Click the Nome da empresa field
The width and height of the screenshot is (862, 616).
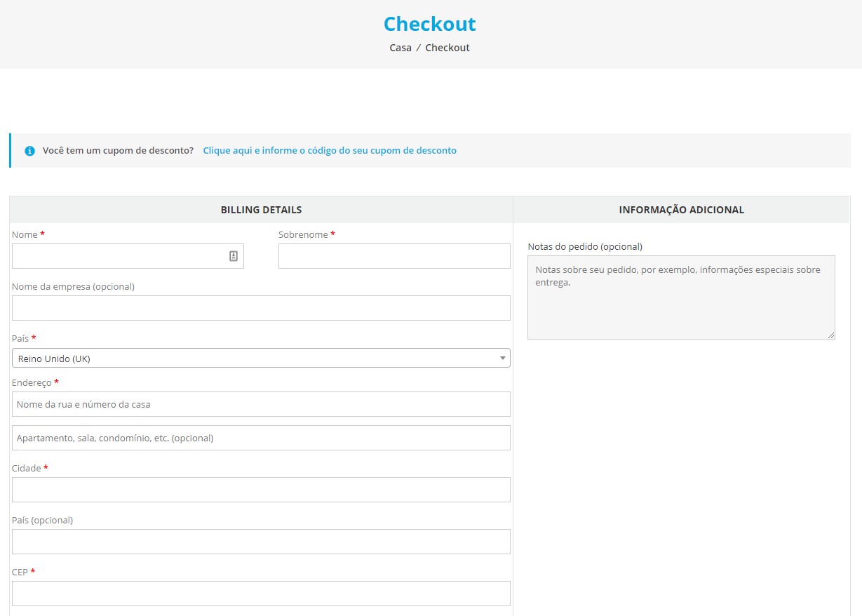pos(261,308)
